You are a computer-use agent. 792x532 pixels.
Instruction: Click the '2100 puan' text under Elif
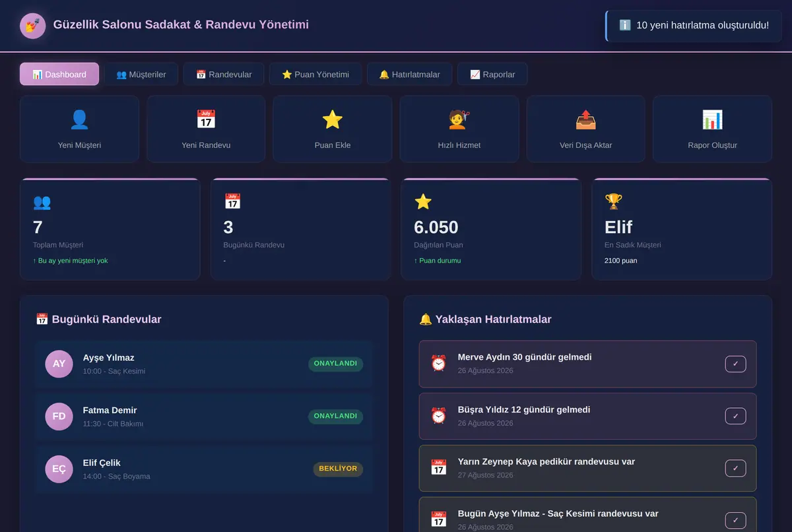point(621,261)
